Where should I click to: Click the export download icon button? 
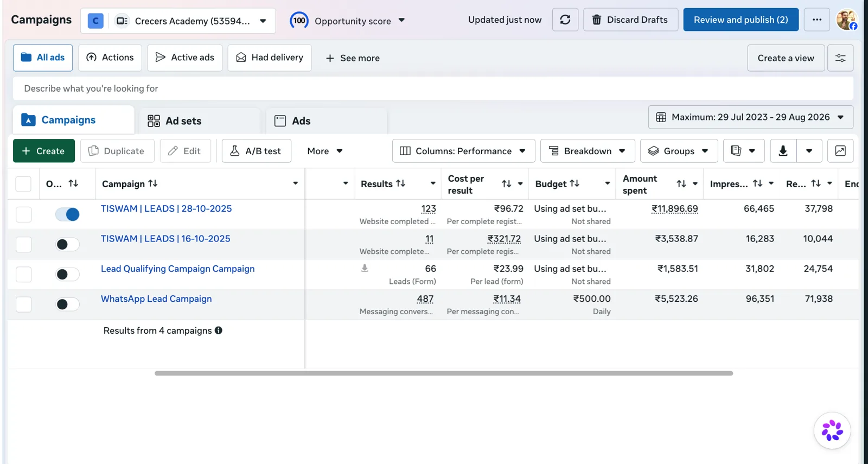tap(783, 151)
